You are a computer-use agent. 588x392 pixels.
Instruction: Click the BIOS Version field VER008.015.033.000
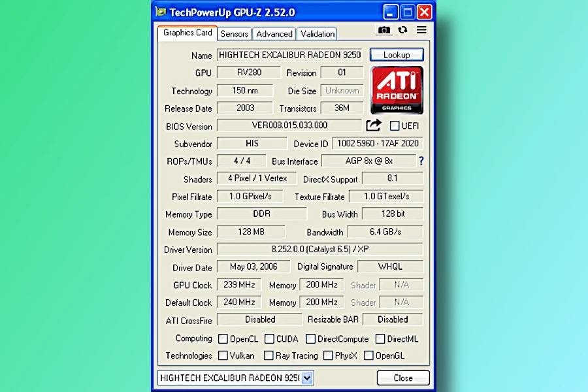pyautogui.click(x=289, y=125)
